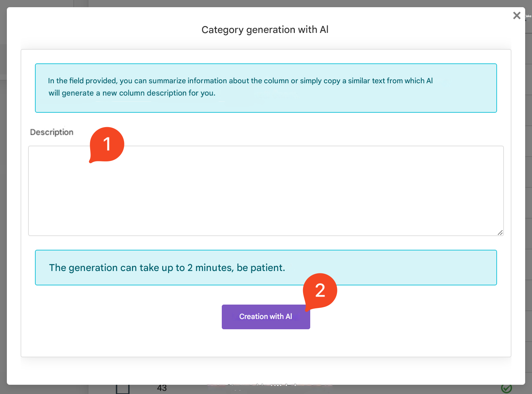Click the two-minute generation notice banner

point(266,268)
